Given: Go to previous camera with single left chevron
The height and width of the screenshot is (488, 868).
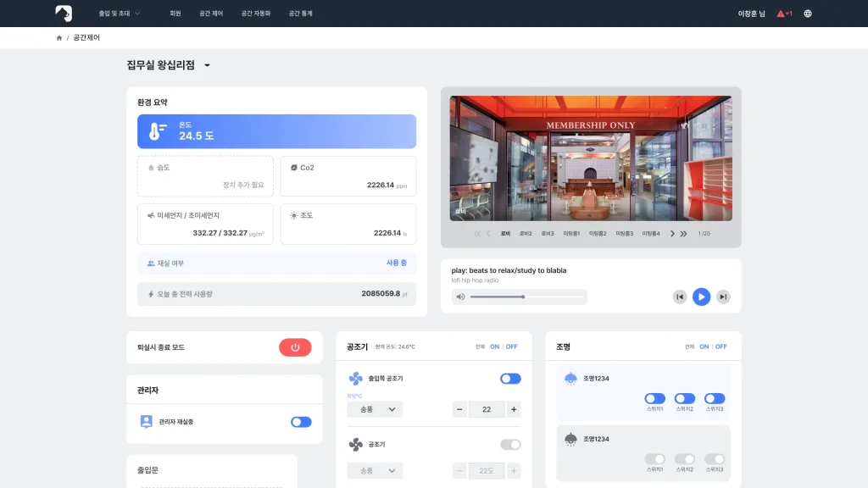Looking at the screenshot, I should [x=488, y=234].
